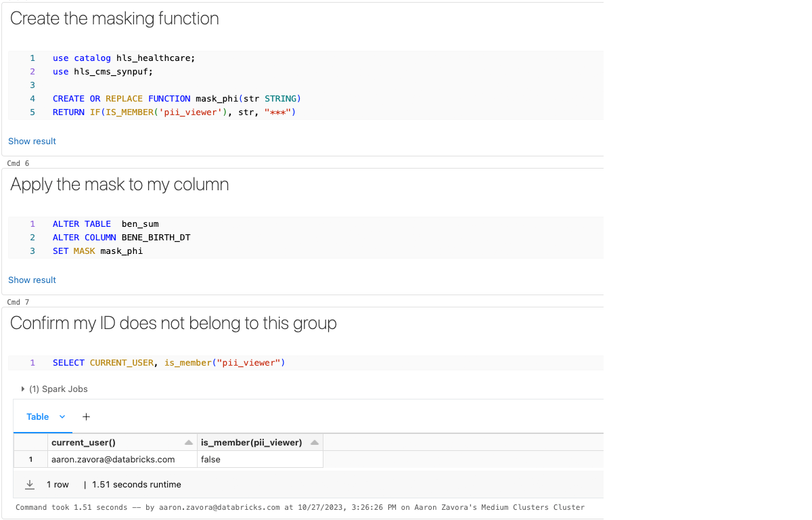The image size is (812, 520).
Task: Open the Table tab dropdown chevron
Action: 62,417
